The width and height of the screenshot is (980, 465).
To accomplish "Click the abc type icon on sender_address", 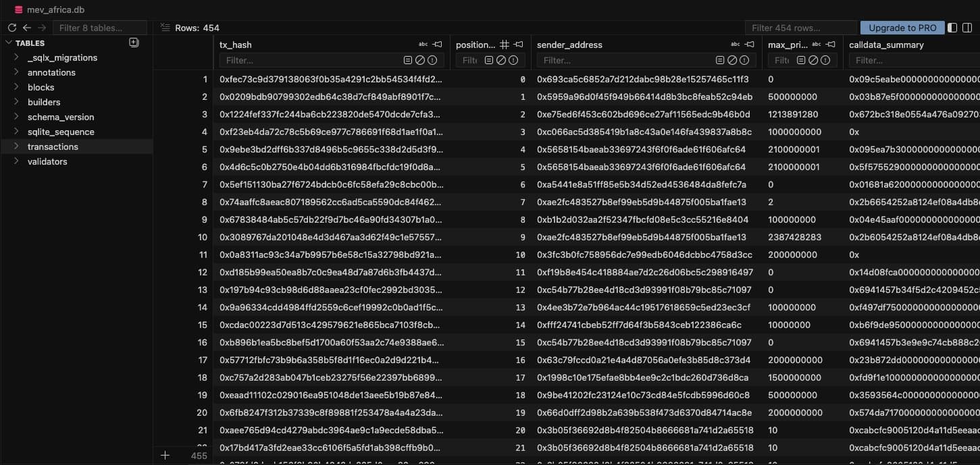I will (x=736, y=45).
